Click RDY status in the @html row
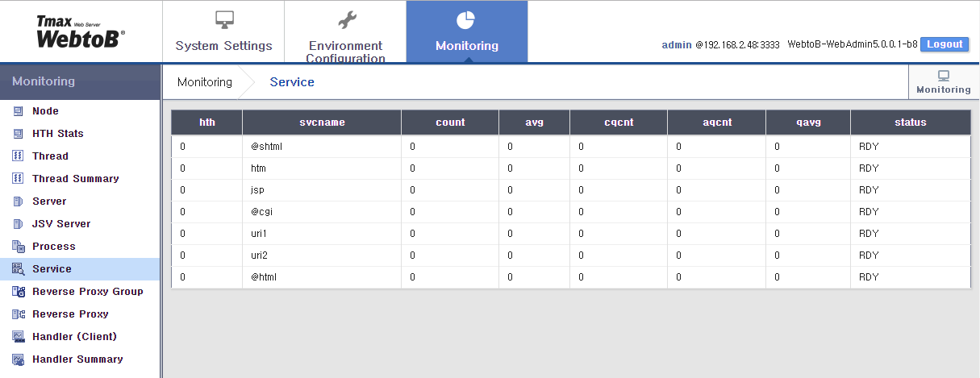Viewport: 980px width, 378px height. pyautogui.click(x=869, y=277)
